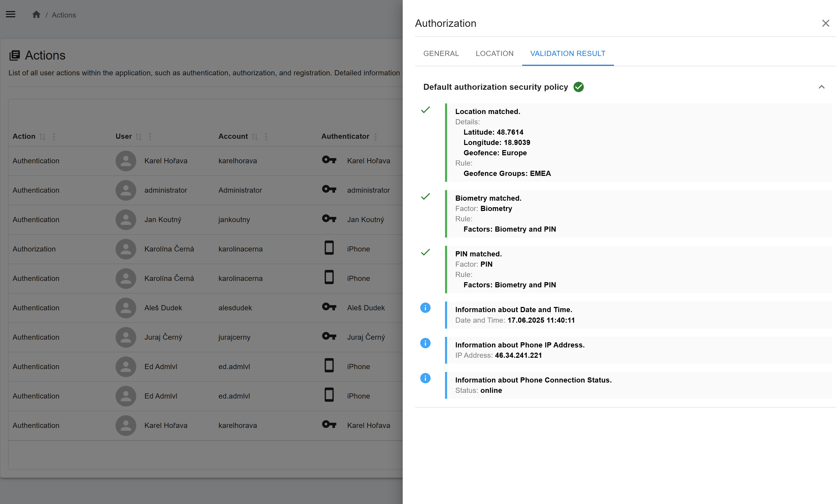Select the VALIDATION RESULT tab
Viewport: 840px width, 504px height.
(x=568, y=53)
